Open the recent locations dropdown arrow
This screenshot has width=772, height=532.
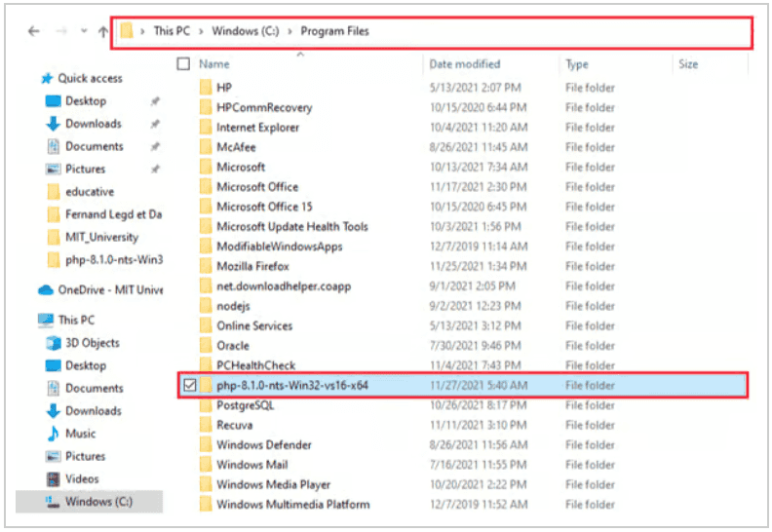click(x=82, y=32)
